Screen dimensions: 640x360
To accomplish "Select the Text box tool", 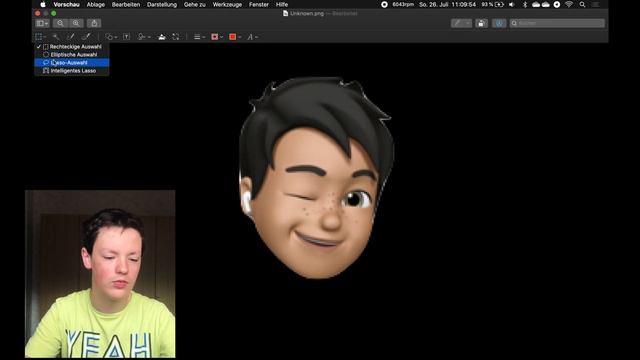I will (x=127, y=37).
